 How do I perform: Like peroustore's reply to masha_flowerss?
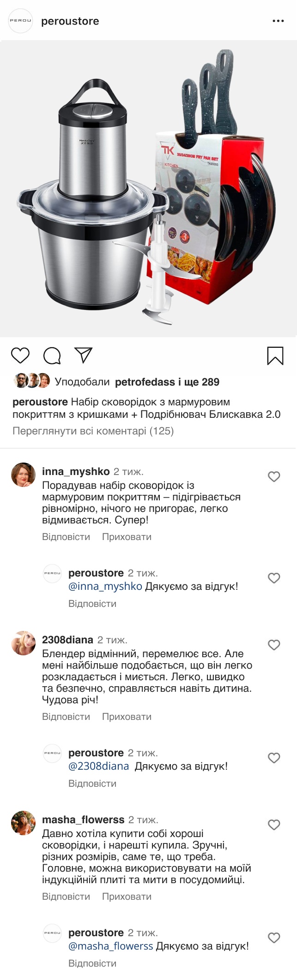tap(274, 938)
